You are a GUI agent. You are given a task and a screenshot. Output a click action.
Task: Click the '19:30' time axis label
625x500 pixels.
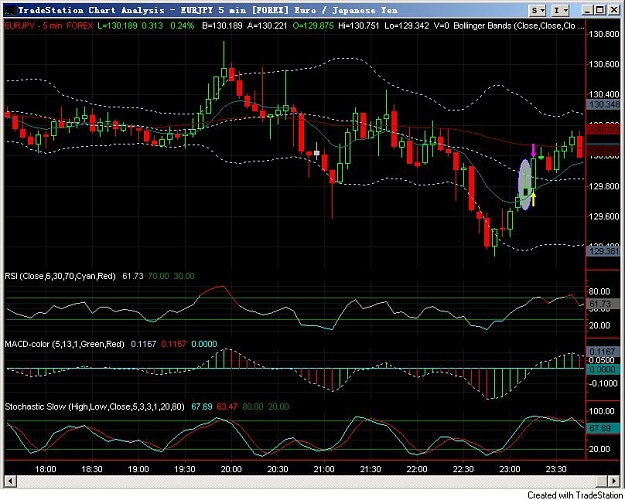coord(185,469)
